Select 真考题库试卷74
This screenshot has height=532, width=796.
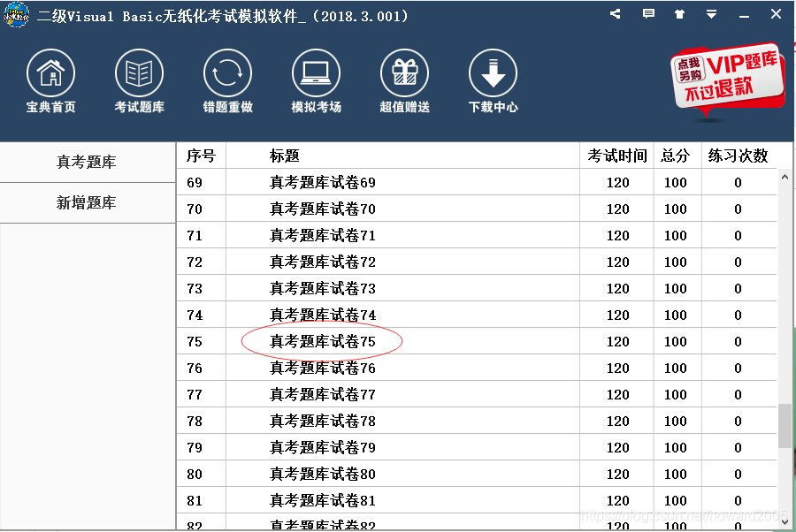point(322,315)
